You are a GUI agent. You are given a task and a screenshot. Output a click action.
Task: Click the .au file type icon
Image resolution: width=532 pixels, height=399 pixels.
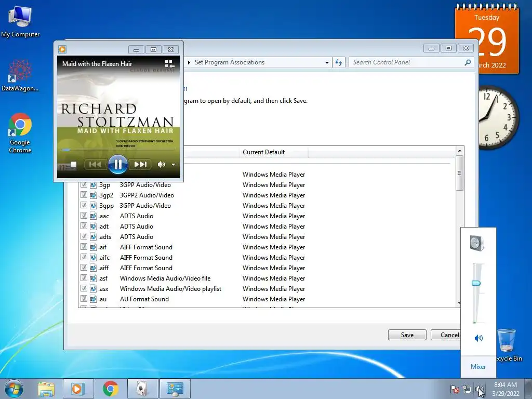point(93,299)
